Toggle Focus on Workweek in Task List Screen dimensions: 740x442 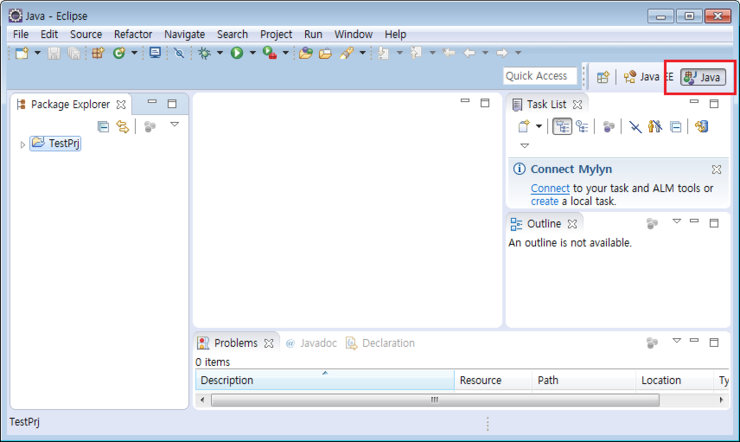608,126
